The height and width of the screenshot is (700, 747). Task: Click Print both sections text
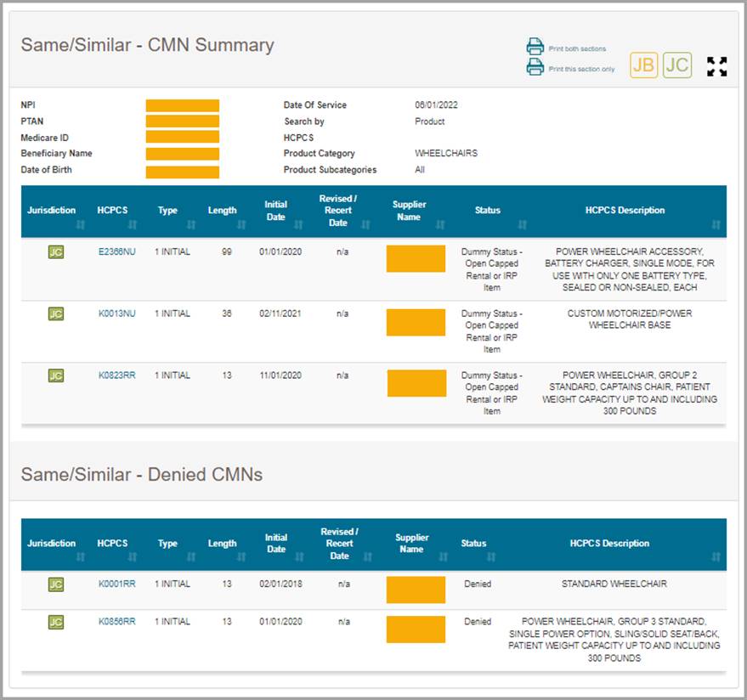(x=577, y=48)
